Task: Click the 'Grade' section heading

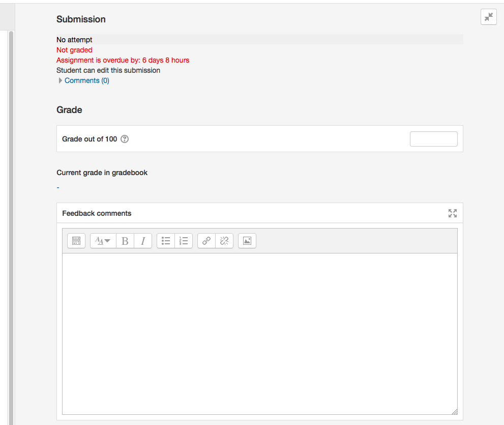Action: point(69,110)
